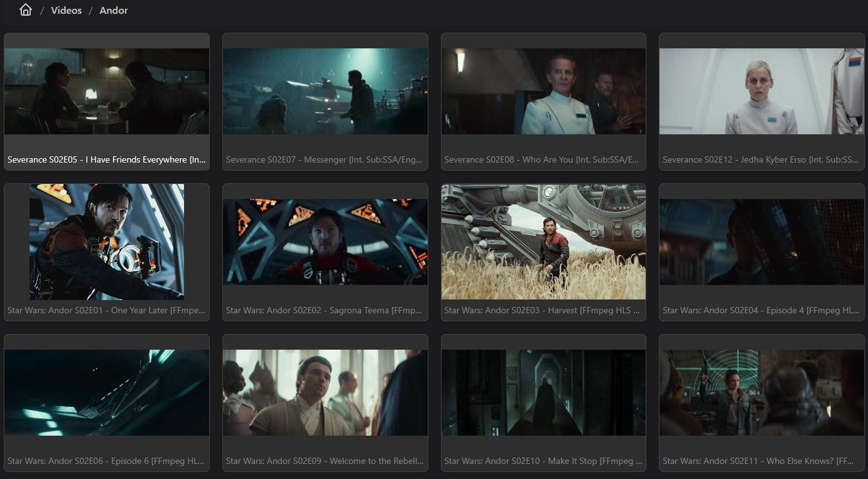The height and width of the screenshot is (479, 868).
Task: Open the Andor S02E04 Episode 4 thumbnail
Action: coord(762,242)
